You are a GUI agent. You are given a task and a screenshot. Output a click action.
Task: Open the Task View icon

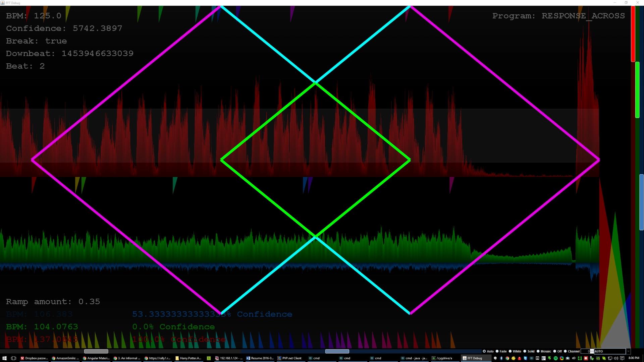pos(14,358)
